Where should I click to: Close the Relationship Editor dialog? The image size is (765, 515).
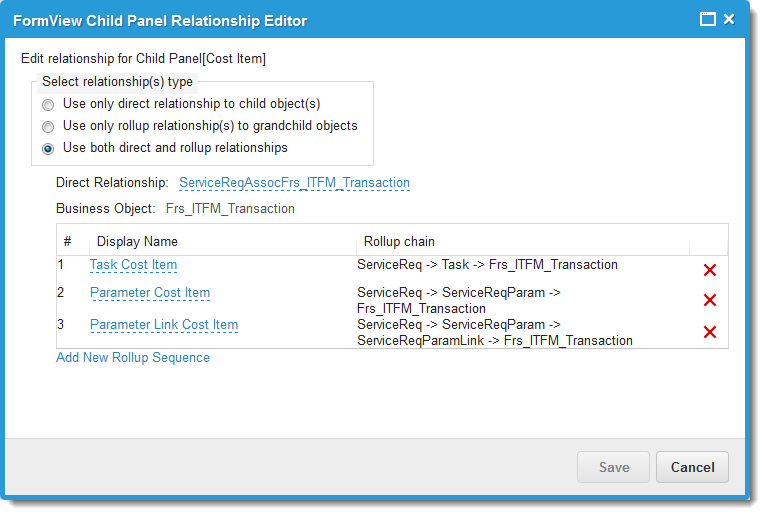point(729,19)
